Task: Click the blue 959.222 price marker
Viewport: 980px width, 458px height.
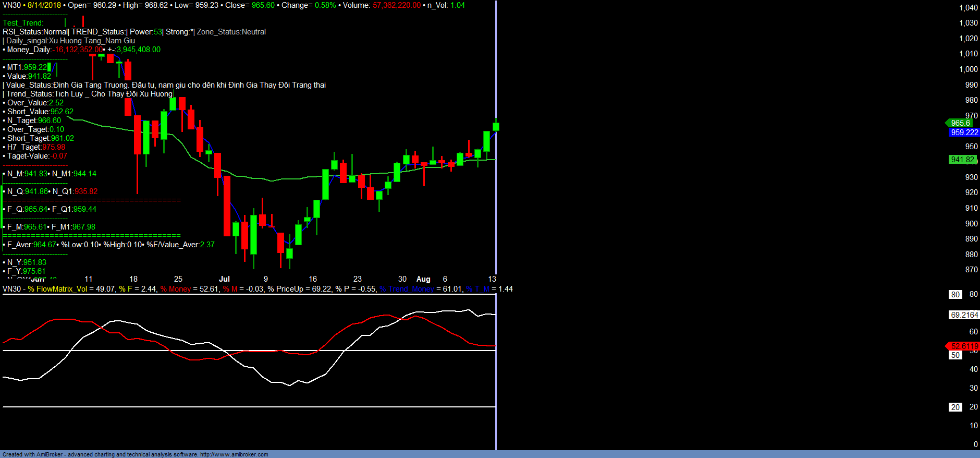Action: [x=964, y=132]
